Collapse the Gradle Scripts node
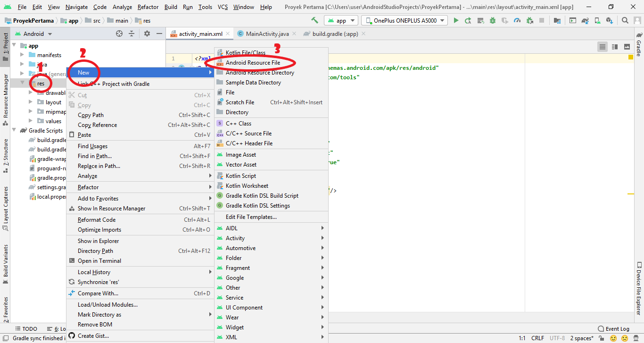Image resolution: width=644 pixels, height=343 pixels. (x=14, y=130)
